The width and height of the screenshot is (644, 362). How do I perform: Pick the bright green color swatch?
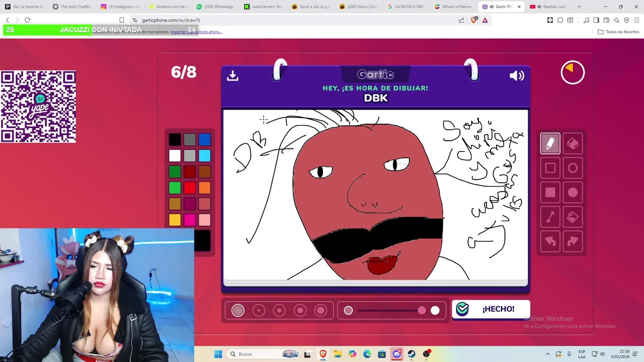(x=175, y=188)
